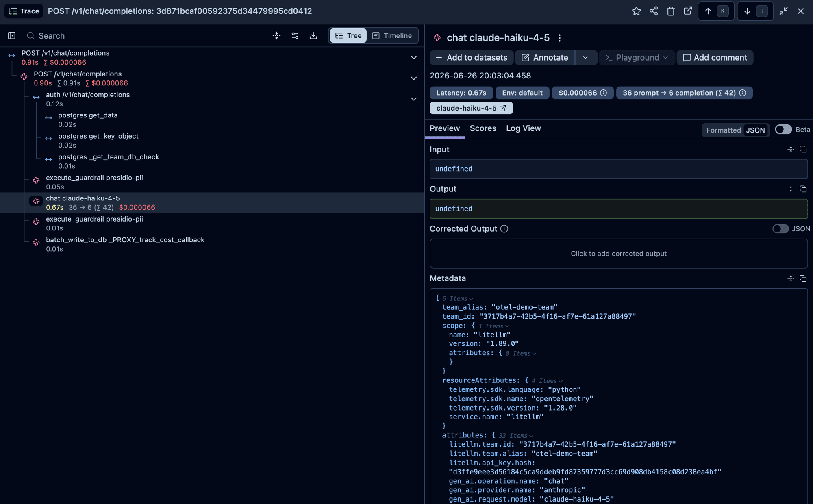Copy the Output content
Image resolution: width=813 pixels, height=504 pixels.
pos(803,189)
